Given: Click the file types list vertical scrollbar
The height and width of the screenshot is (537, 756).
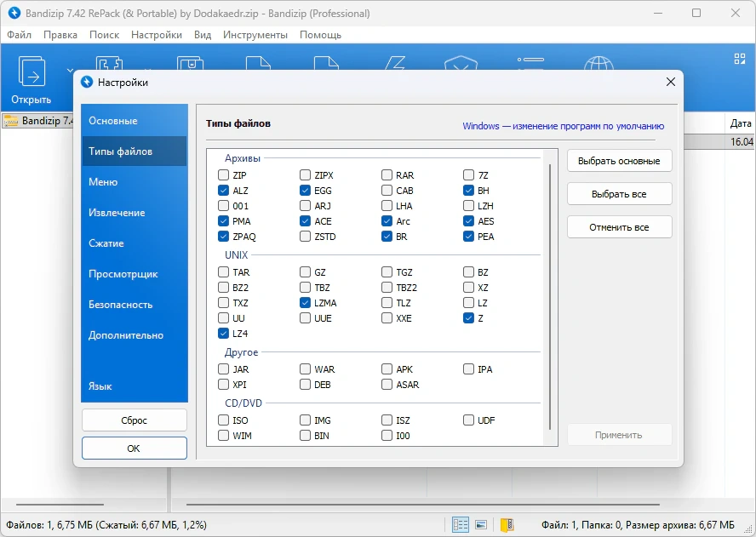Looking at the screenshot, I should coord(550,298).
